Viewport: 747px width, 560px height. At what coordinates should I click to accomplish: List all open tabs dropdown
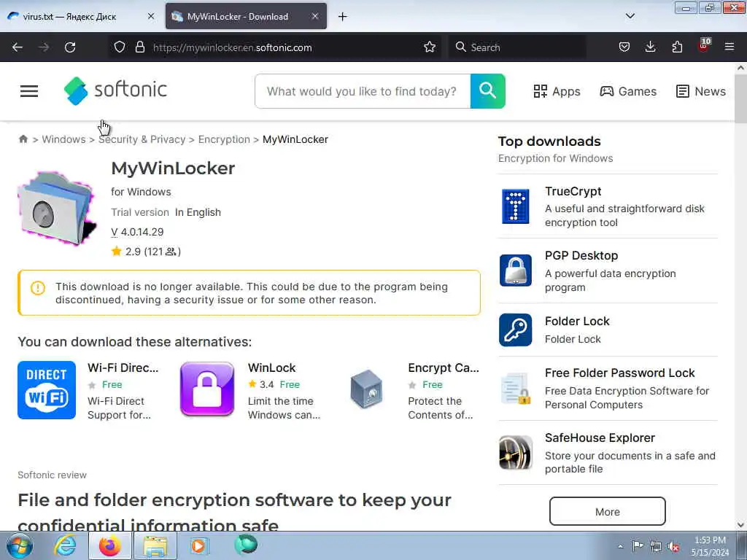(x=630, y=16)
